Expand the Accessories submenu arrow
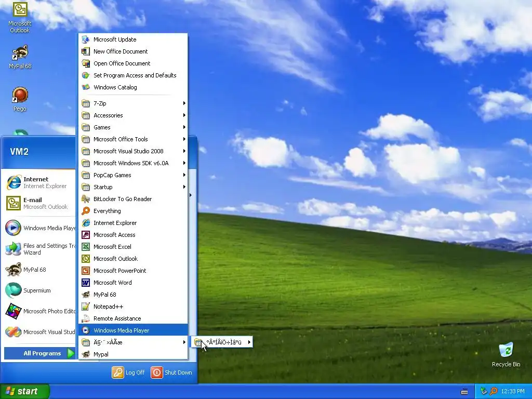 pyautogui.click(x=184, y=115)
